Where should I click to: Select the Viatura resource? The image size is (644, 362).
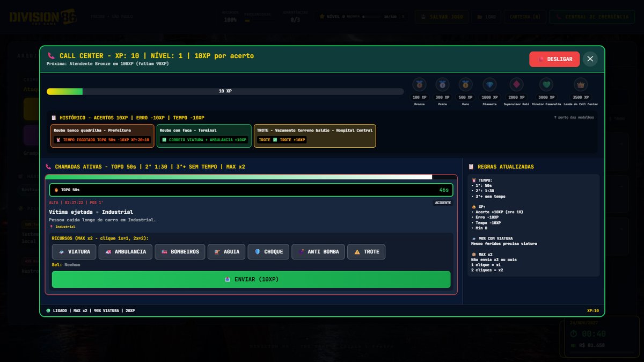pyautogui.click(x=75, y=252)
